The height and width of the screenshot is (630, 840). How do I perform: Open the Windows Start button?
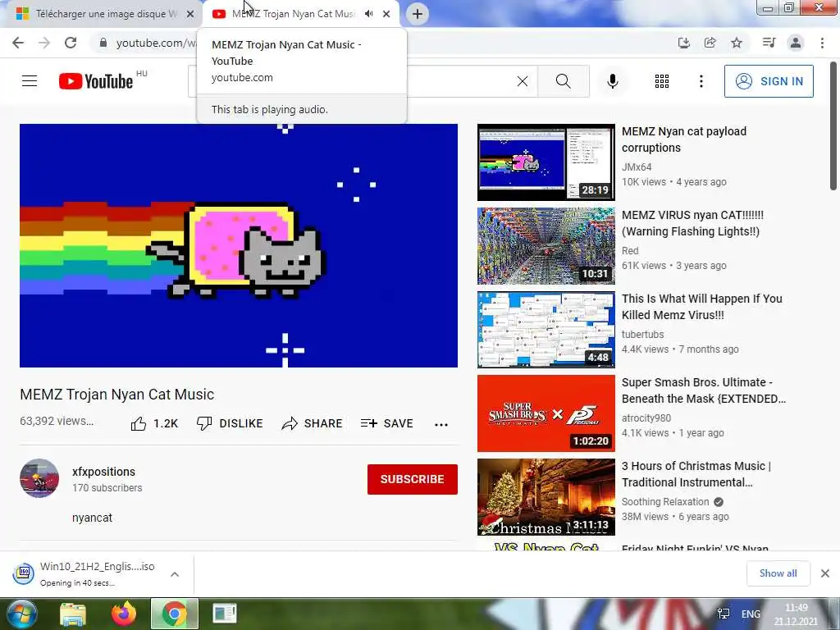[x=22, y=614]
